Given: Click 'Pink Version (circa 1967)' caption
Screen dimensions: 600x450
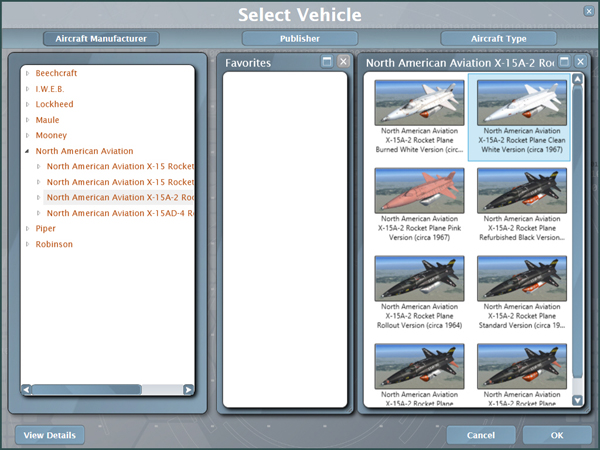Looking at the screenshot, I should click(x=419, y=228).
